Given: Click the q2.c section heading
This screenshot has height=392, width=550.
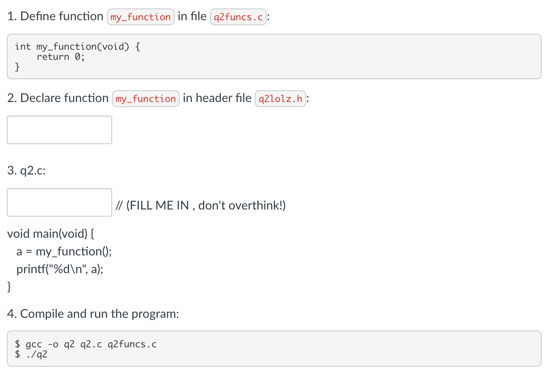Looking at the screenshot, I should click(27, 171).
